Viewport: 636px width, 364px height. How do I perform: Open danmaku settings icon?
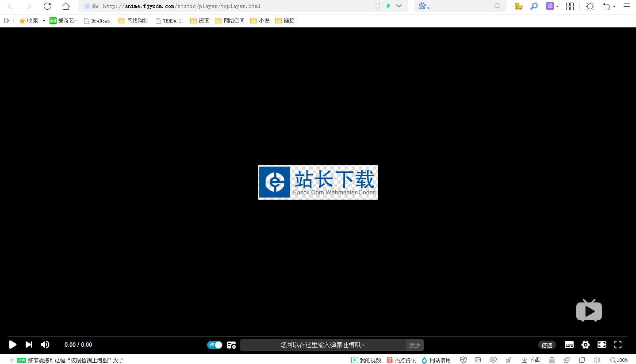(231, 345)
